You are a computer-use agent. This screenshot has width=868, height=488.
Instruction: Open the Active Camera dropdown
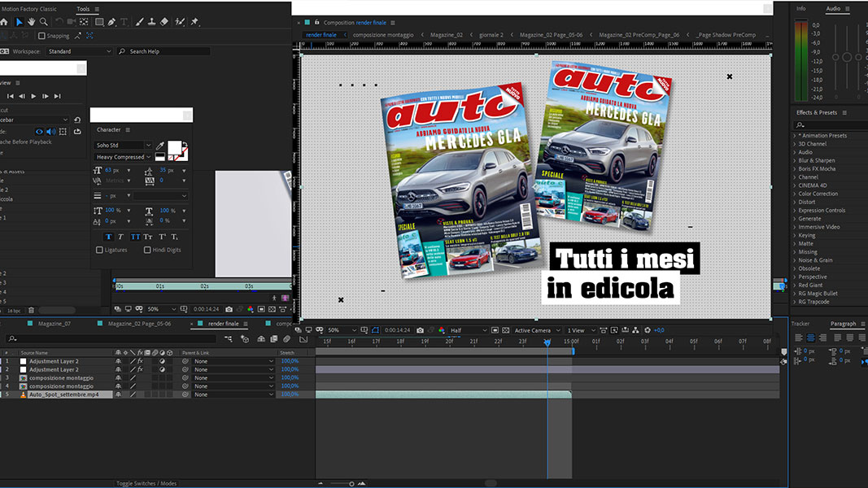click(537, 330)
